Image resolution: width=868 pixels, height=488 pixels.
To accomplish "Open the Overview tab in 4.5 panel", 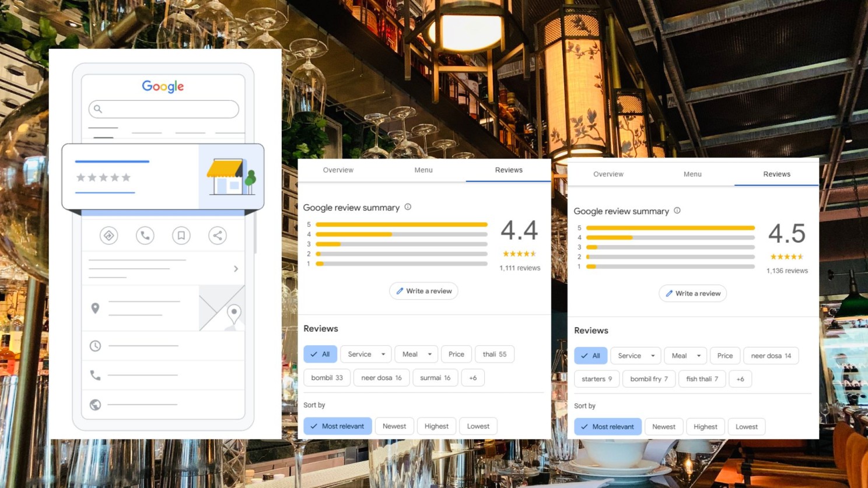I will tap(608, 174).
